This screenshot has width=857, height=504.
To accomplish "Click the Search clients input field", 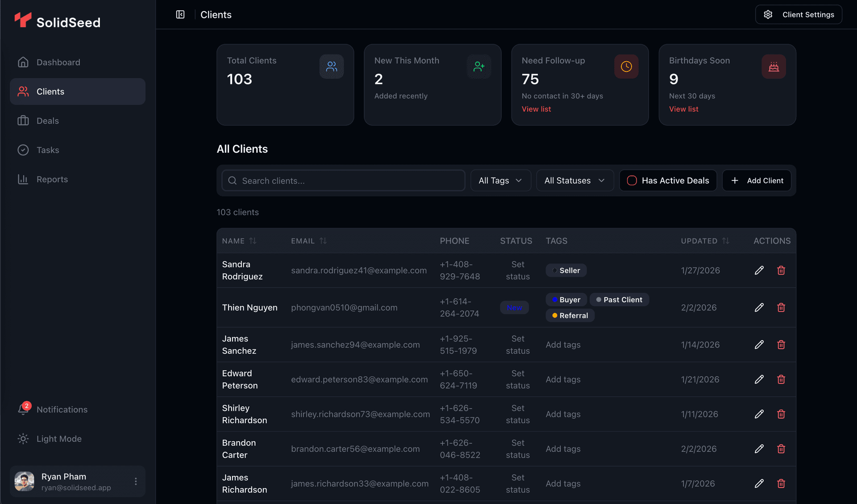I will tap(343, 180).
